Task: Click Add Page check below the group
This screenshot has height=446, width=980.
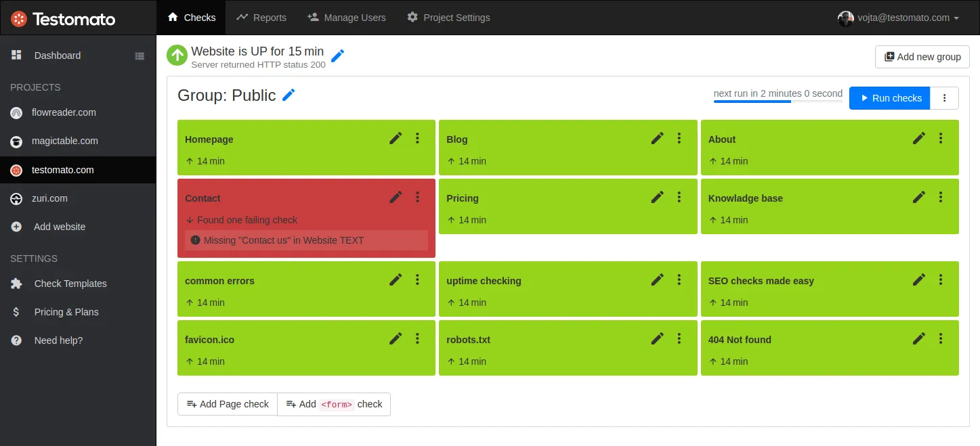Action: (227, 404)
